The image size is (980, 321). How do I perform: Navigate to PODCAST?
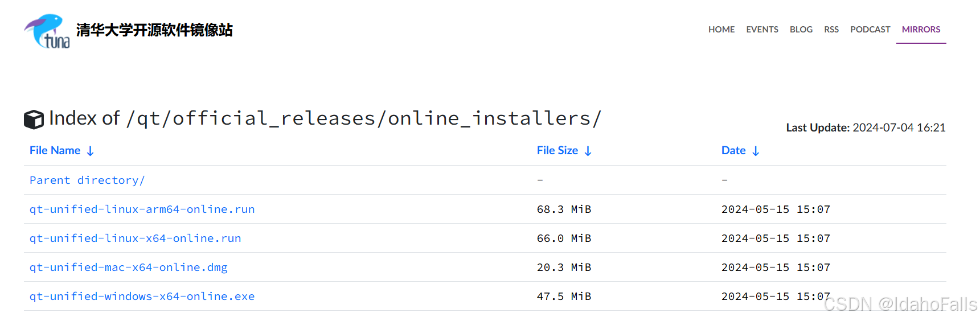click(870, 30)
